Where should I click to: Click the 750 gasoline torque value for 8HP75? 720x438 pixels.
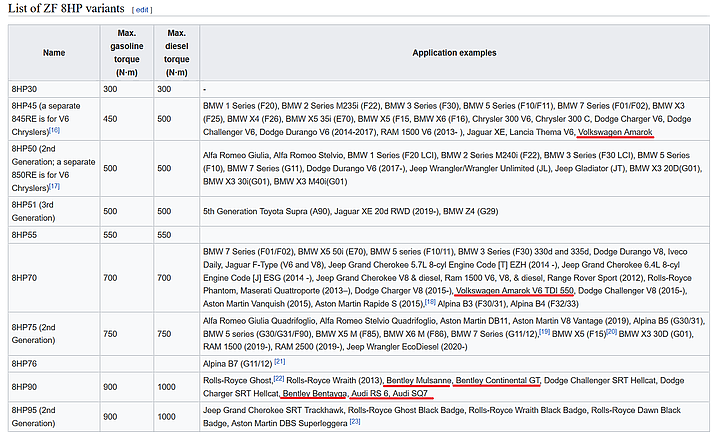[110, 334]
